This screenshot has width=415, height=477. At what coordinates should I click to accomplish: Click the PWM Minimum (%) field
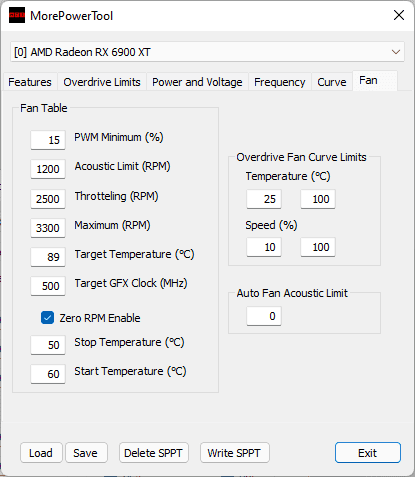(x=48, y=140)
